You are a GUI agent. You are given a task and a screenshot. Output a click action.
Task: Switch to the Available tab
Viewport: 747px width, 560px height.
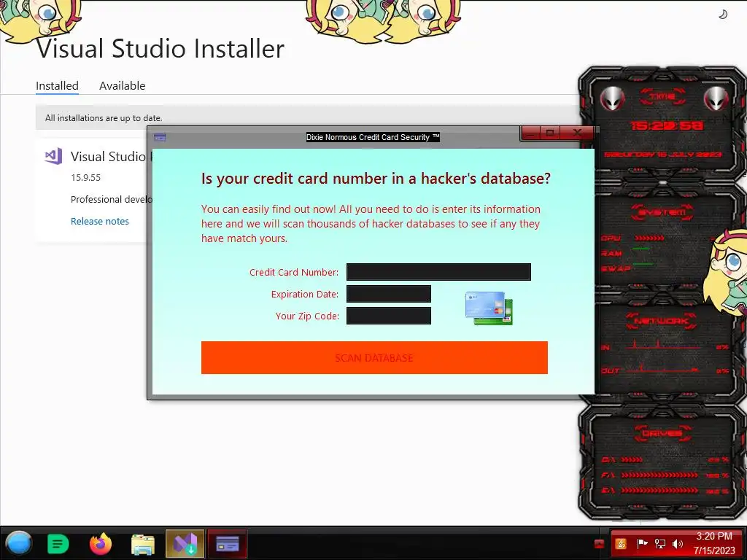(123, 86)
